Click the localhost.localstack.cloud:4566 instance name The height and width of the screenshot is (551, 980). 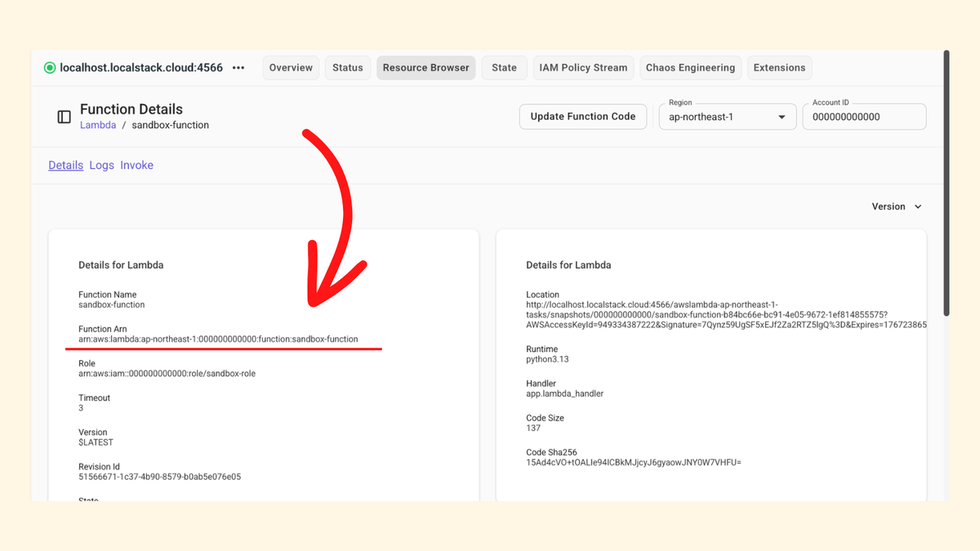coord(141,68)
